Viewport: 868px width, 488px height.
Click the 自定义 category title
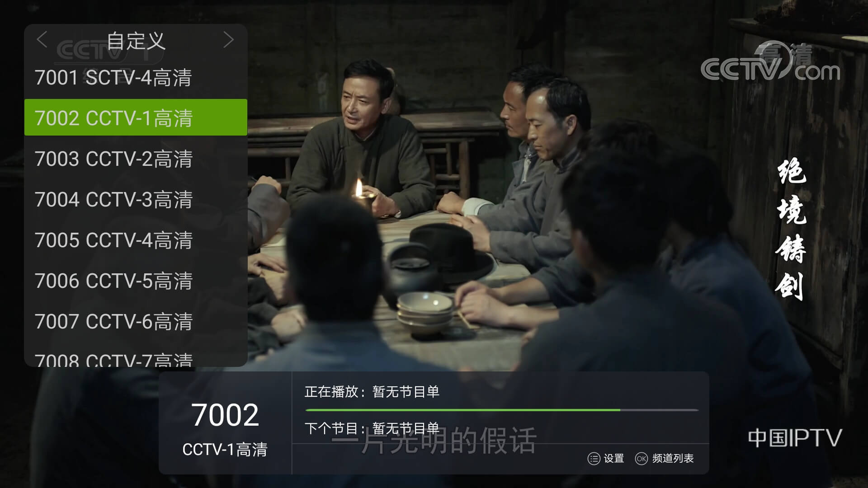click(x=136, y=41)
